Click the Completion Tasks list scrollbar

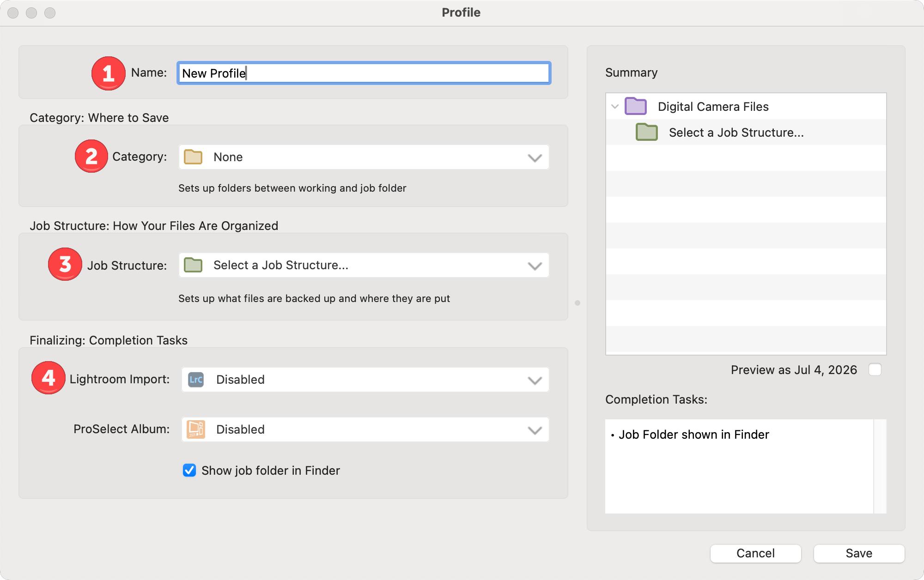(x=880, y=466)
